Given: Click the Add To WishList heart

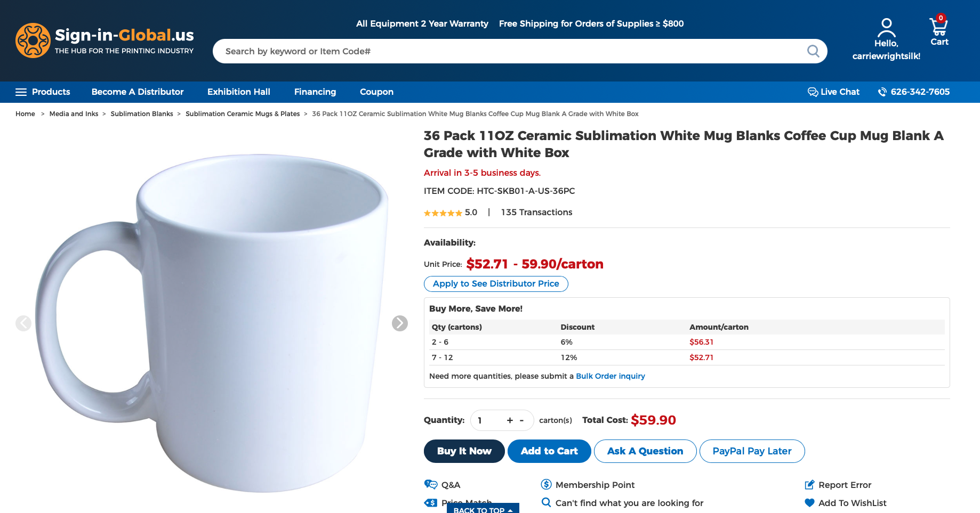Looking at the screenshot, I should tap(809, 503).
